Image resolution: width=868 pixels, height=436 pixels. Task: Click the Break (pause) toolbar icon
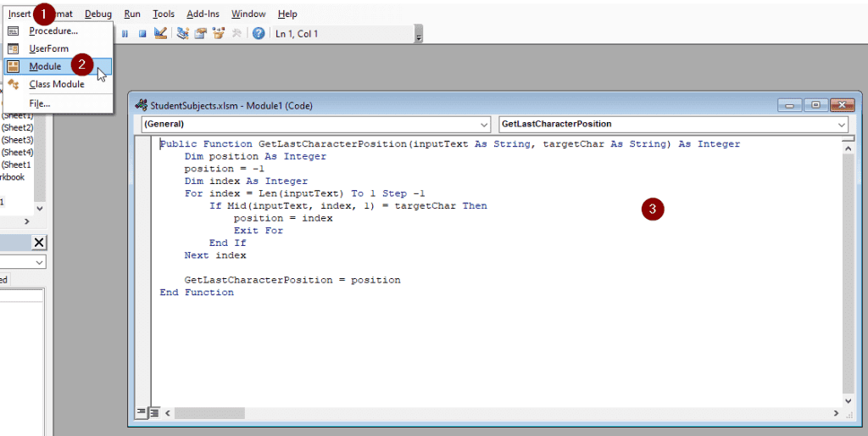click(x=125, y=34)
